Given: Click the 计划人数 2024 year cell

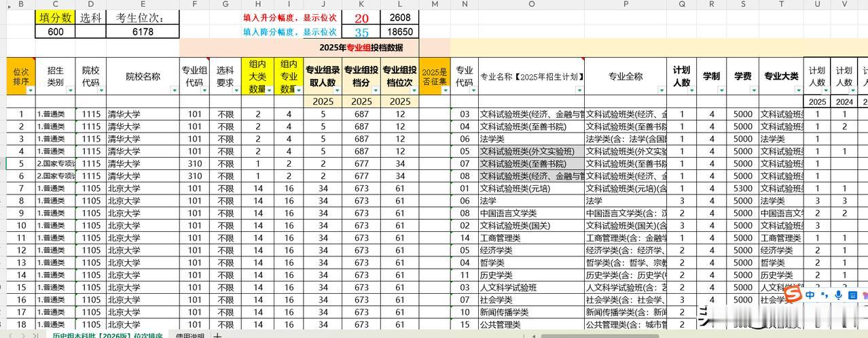Looking at the screenshot, I should (x=844, y=101).
